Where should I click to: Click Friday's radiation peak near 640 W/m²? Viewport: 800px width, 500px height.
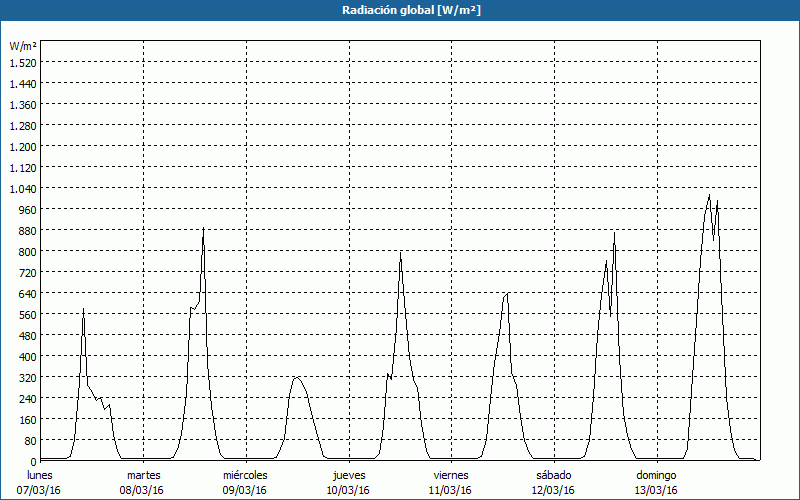click(x=507, y=293)
